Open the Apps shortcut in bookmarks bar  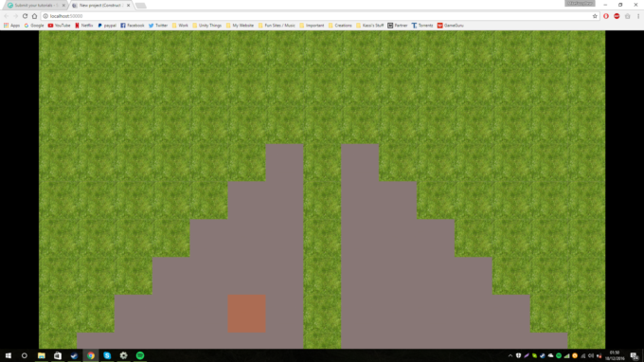click(x=11, y=26)
